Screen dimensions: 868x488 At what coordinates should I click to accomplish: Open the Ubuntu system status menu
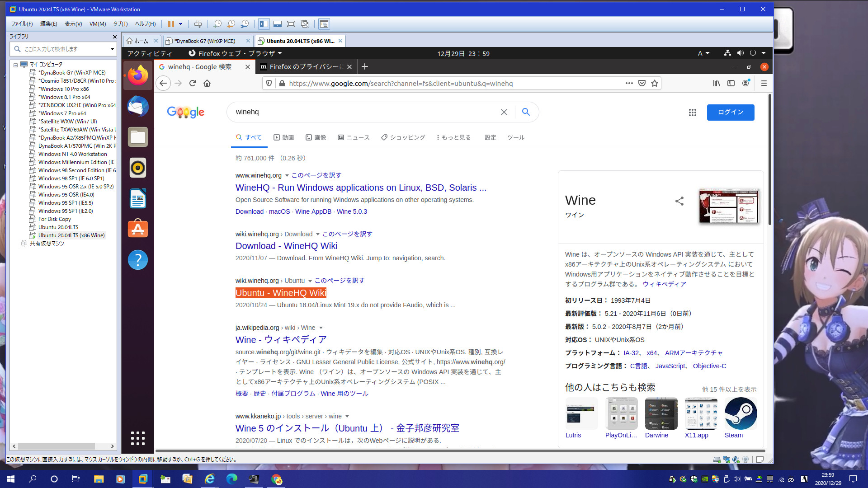[x=745, y=53]
